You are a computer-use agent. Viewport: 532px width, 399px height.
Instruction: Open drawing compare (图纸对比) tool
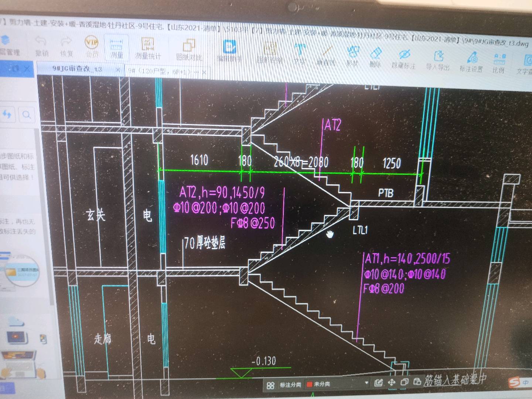tap(189, 50)
